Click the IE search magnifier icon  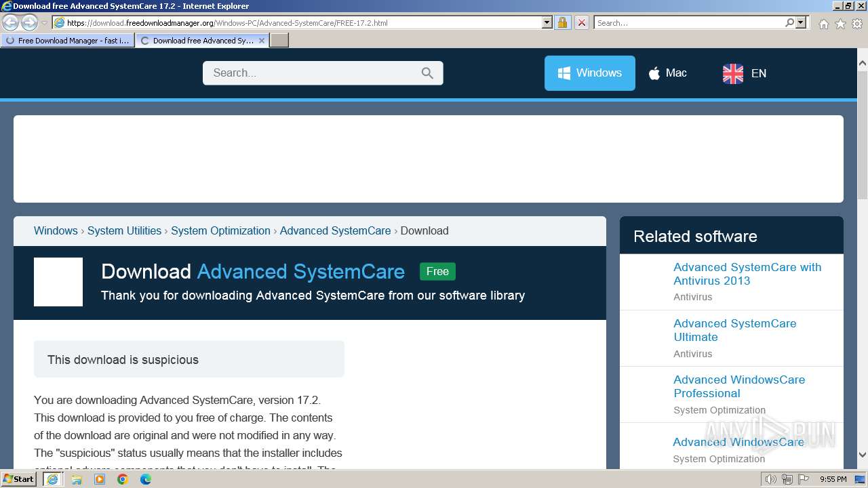(x=789, y=22)
